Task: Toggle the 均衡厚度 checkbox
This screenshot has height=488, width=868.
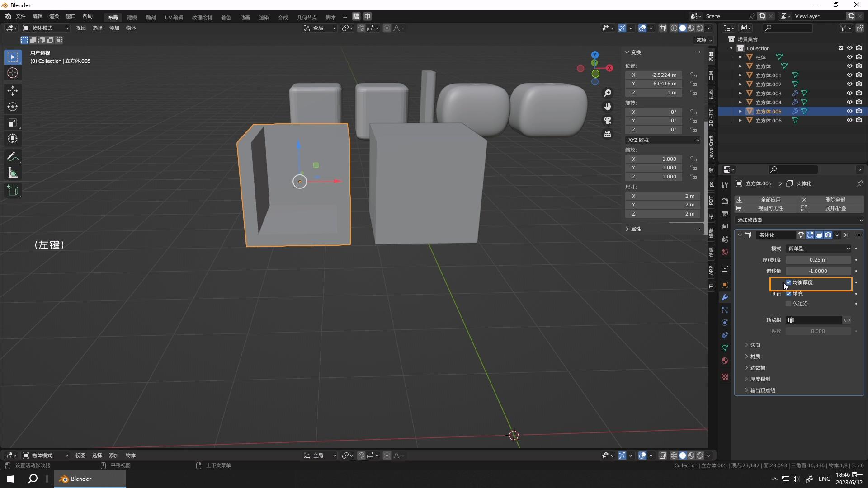Action: (788, 282)
